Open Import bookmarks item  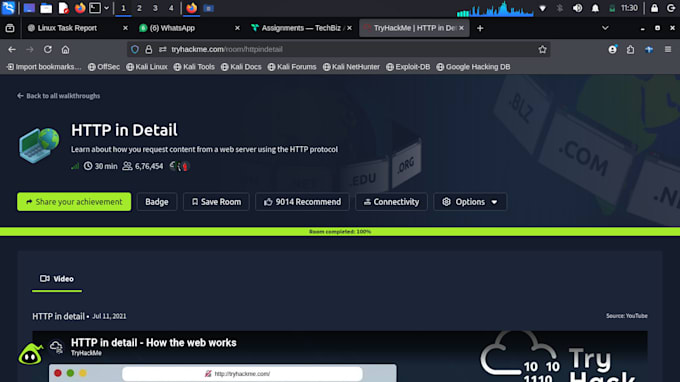pyautogui.click(x=44, y=67)
